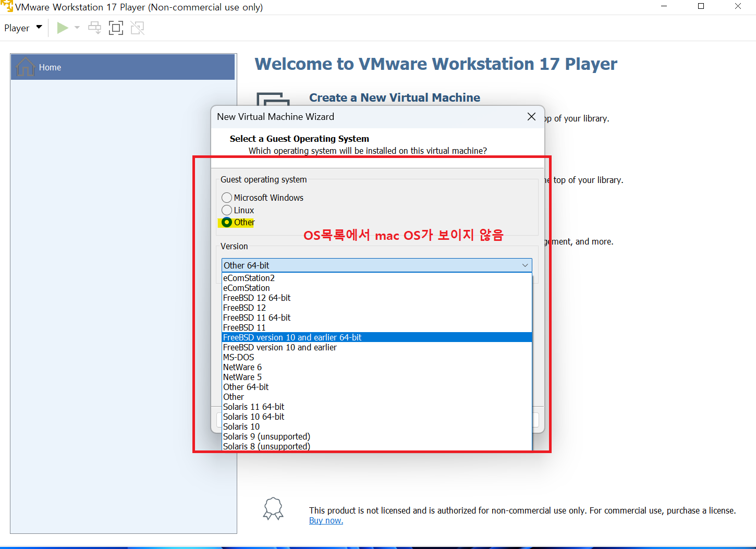Click Create a New Virtual Machine link
Screen dimensions: 756x549
tap(395, 97)
